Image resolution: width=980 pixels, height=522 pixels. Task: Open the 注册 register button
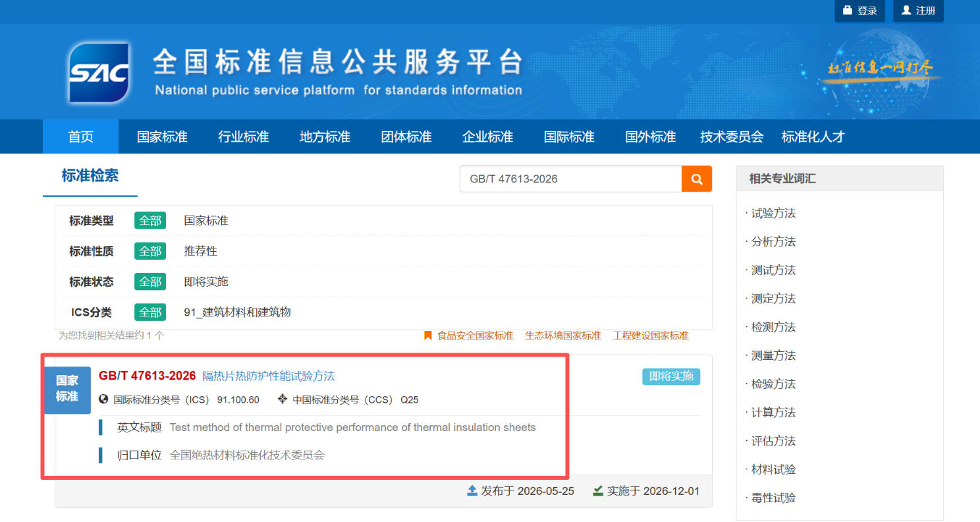click(918, 11)
